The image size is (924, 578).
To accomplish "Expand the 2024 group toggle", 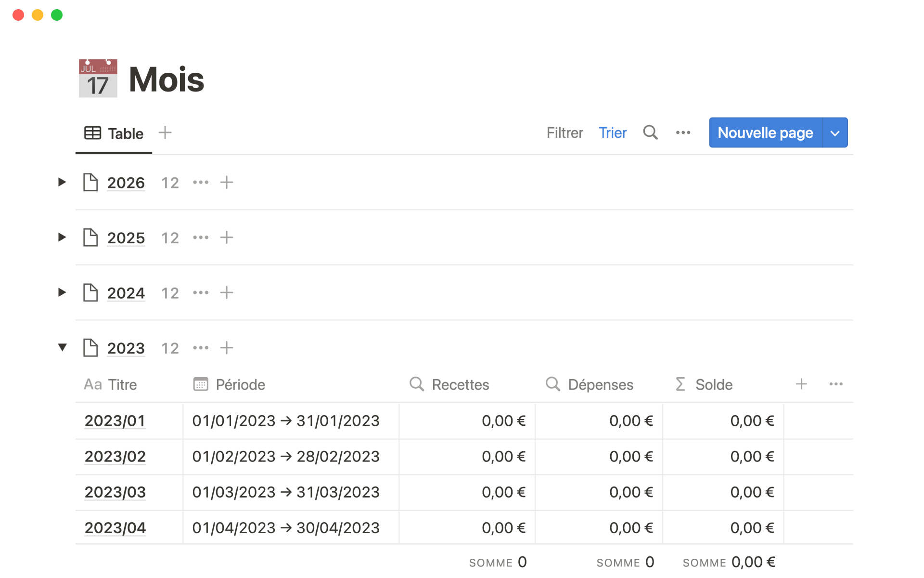I will click(x=62, y=292).
